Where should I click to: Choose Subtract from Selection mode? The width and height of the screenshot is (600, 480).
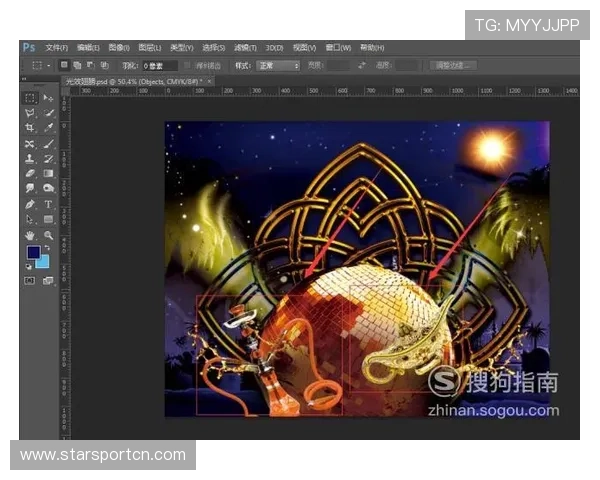(91, 65)
